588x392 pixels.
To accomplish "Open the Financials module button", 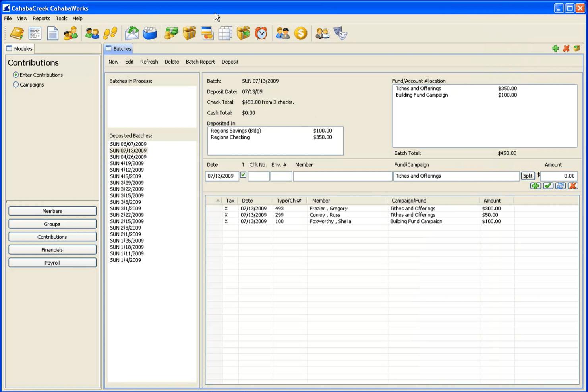I will (52, 250).
